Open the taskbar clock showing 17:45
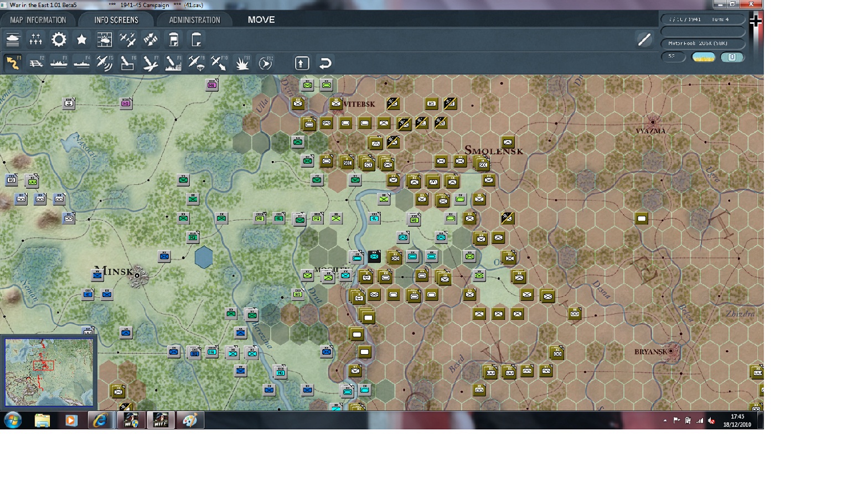 click(737, 420)
